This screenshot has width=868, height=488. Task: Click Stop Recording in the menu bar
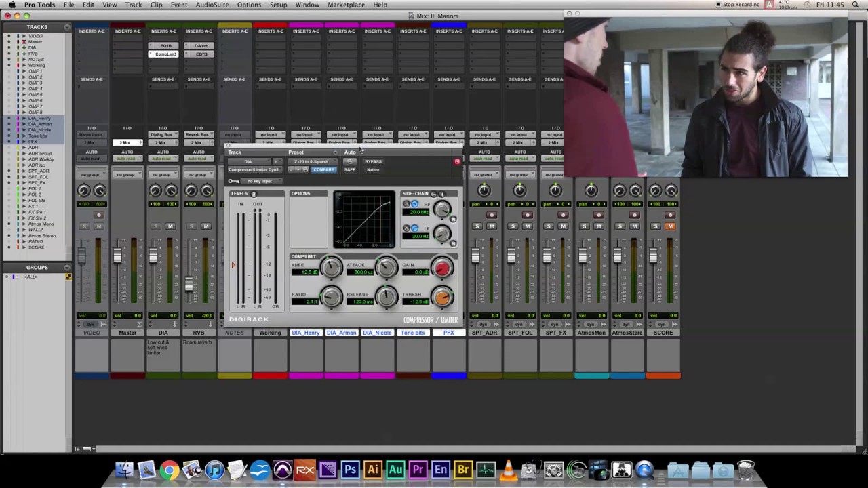[737, 5]
